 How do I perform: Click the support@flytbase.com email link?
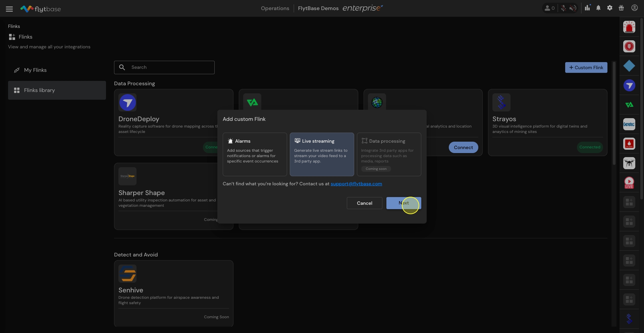tap(356, 184)
